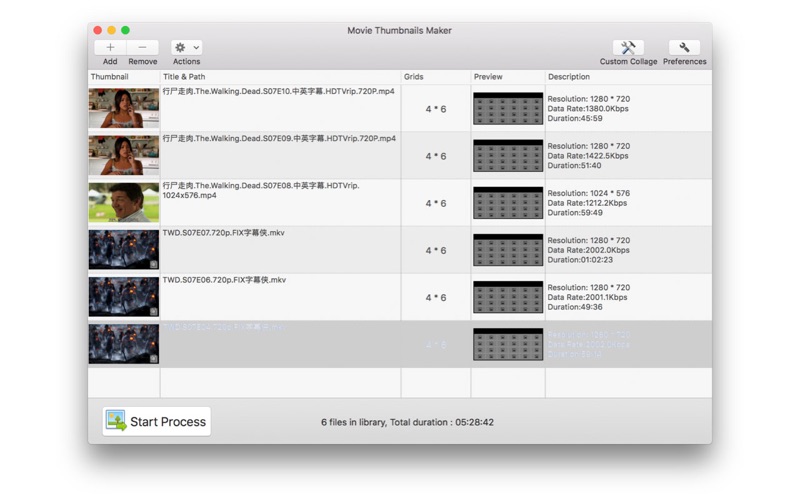Click the grid preview for TWD.S07E06
The width and height of the screenshot is (800, 500).
[x=508, y=297]
